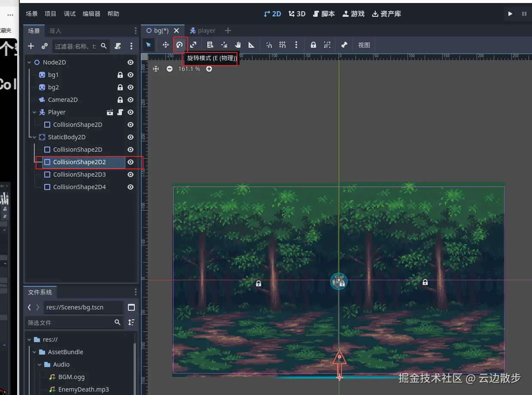
Task: Click the clapperboard scene icon on Player row
Action: coord(110,112)
